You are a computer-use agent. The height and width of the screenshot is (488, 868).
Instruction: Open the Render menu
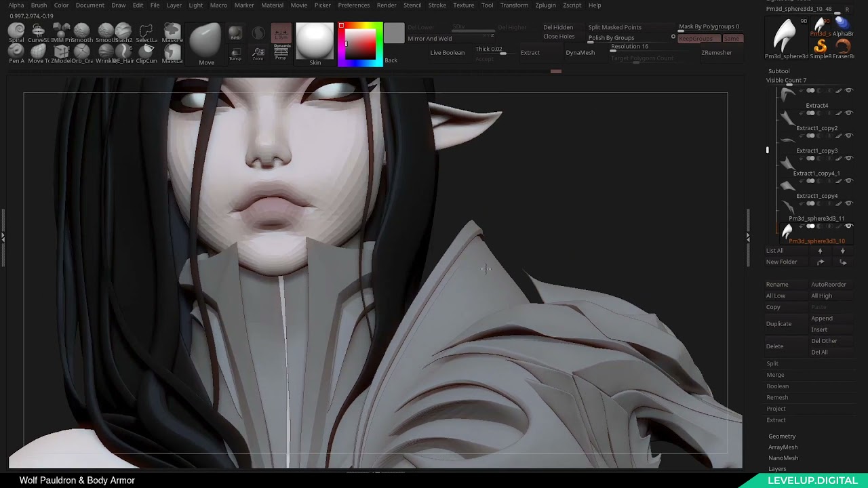tap(387, 5)
